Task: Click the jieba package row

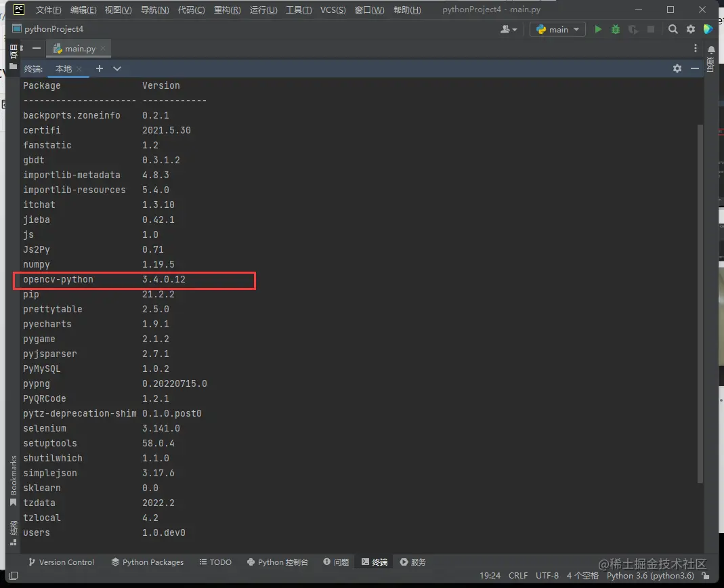Action: pos(99,220)
